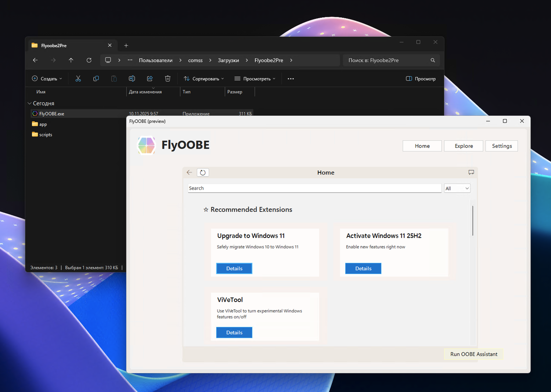The height and width of the screenshot is (392, 551).
Task: Maximize the FlyOOBE (preview) window
Action: [x=505, y=121]
